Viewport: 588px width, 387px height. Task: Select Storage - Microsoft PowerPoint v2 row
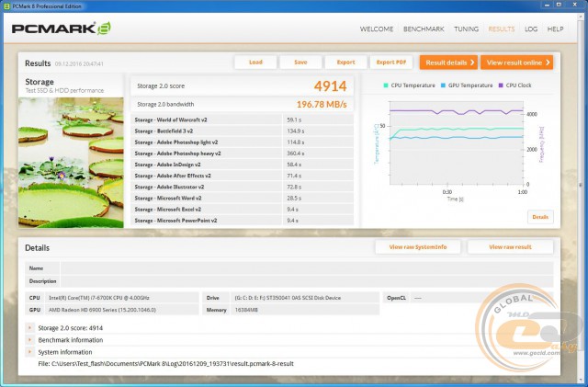[x=242, y=220]
